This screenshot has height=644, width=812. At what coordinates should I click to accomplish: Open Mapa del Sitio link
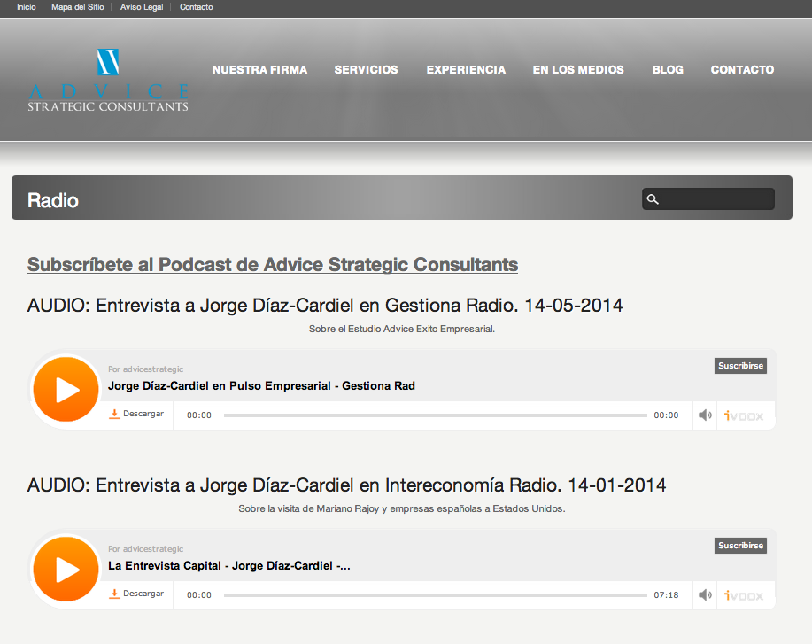[78, 7]
